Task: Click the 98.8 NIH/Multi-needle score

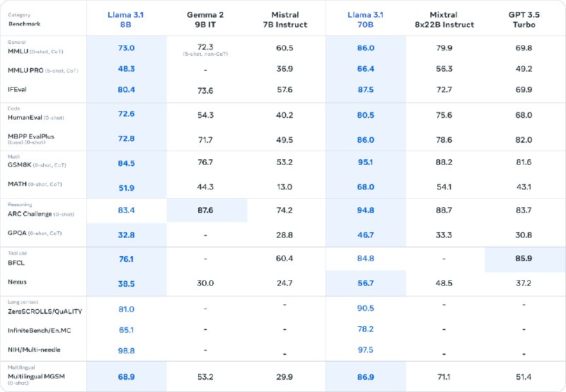Action: click(126, 350)
